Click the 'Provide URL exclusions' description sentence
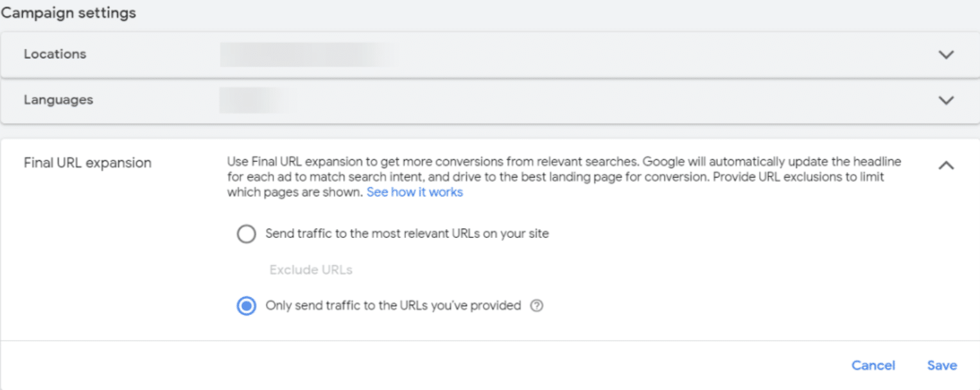The height and width of the screenshot is (390, 980). point(796,177)
